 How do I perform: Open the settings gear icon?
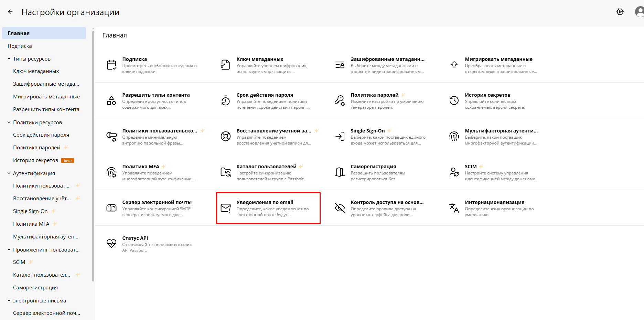click(620, 12)
